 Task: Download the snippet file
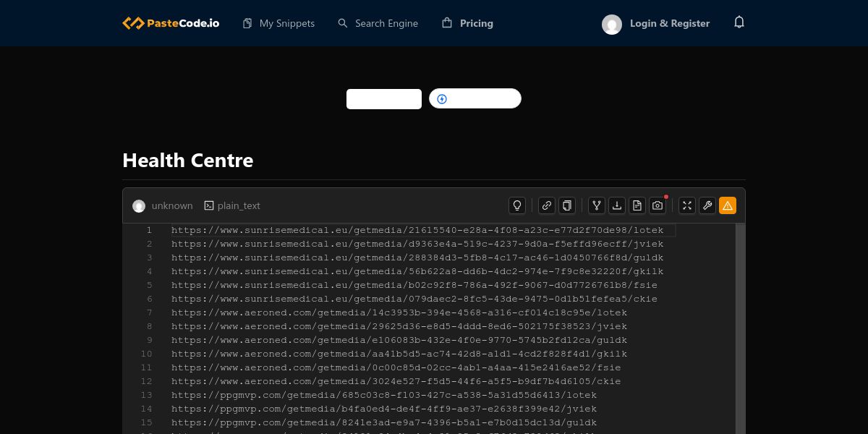617,205
